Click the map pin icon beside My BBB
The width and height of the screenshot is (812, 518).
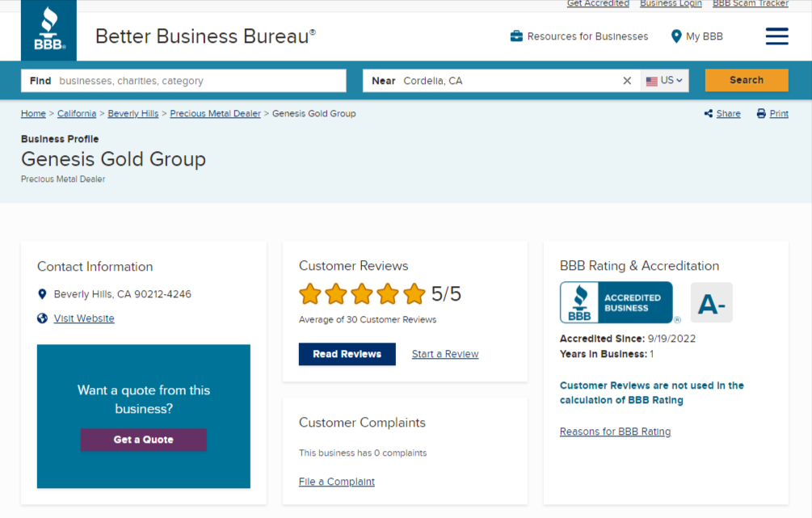pos(675,36)
